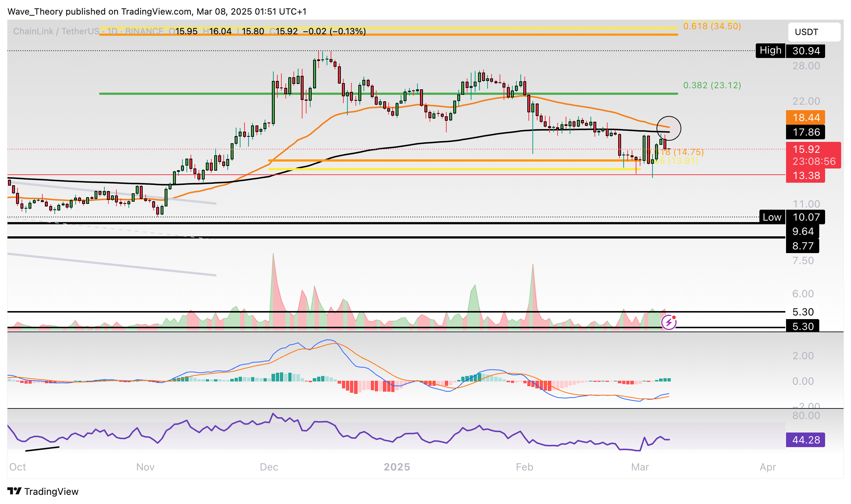Click the 2025 label on time axis

[397, 467]
